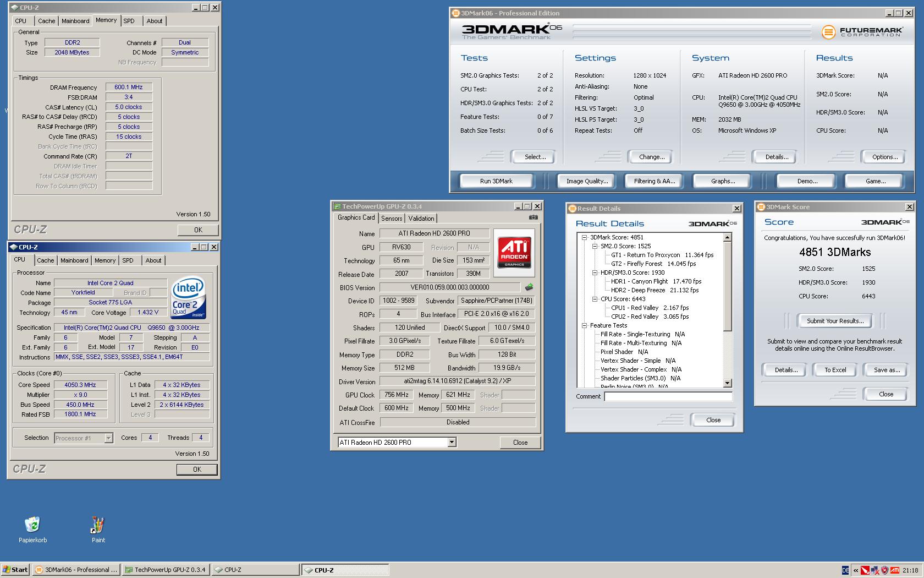This screenshot has width=924, height=578.
Task: Open Memory tab in bottom CPU-Z window
Action: click(x=105, y=260)
